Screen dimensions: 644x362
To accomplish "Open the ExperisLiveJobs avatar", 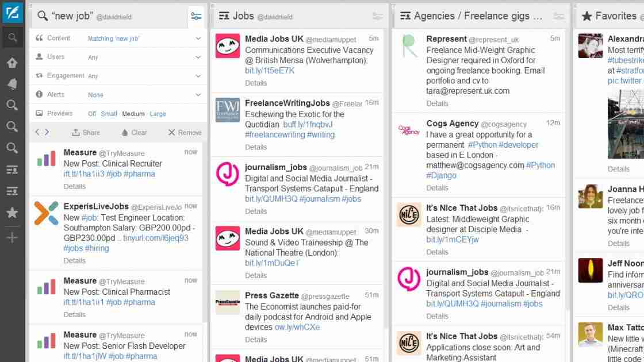I will pos(46,213).
